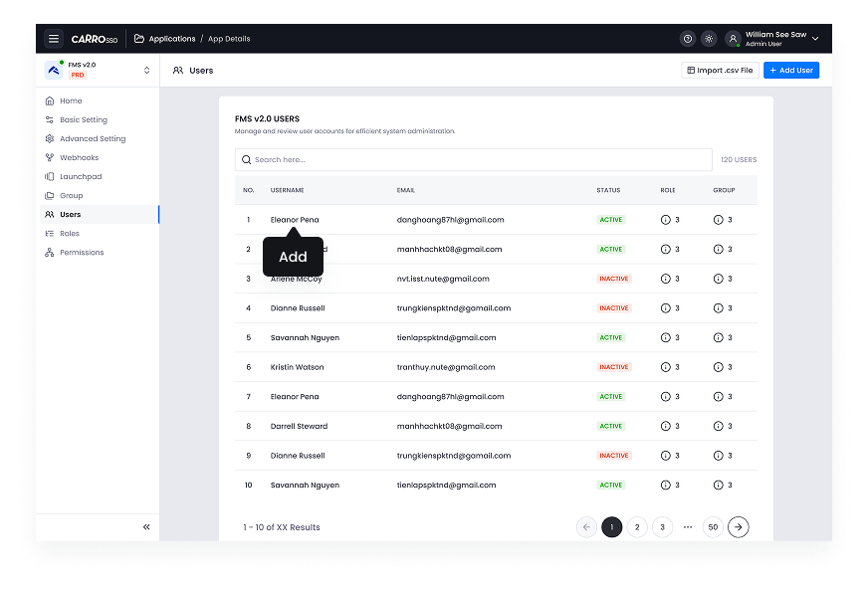This screenshot has width=868, height=589.
Task: Collapse the sidebar with the chevron icon
Action: tap(145, 526)
